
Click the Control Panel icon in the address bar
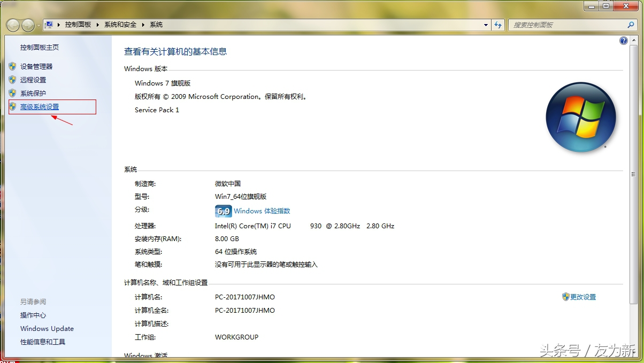[48, 24]
